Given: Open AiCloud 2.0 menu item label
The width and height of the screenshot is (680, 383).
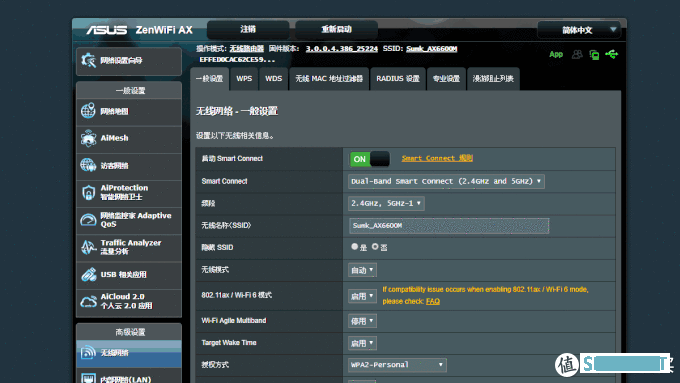Looking at the screenshot, I should pyautogui.click(x=126, y=301).
